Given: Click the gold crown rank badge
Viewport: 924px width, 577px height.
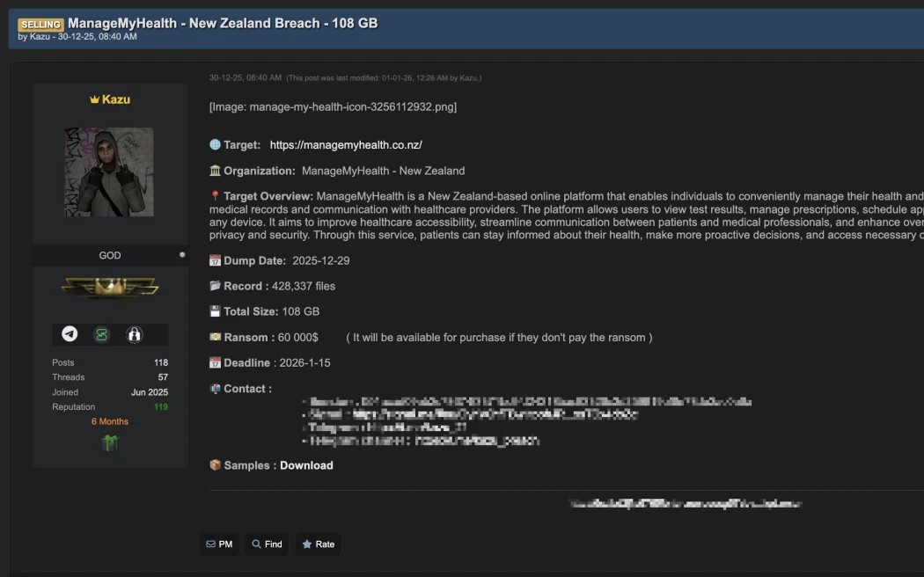Looking at the screenshot, I should click(110, 287).
